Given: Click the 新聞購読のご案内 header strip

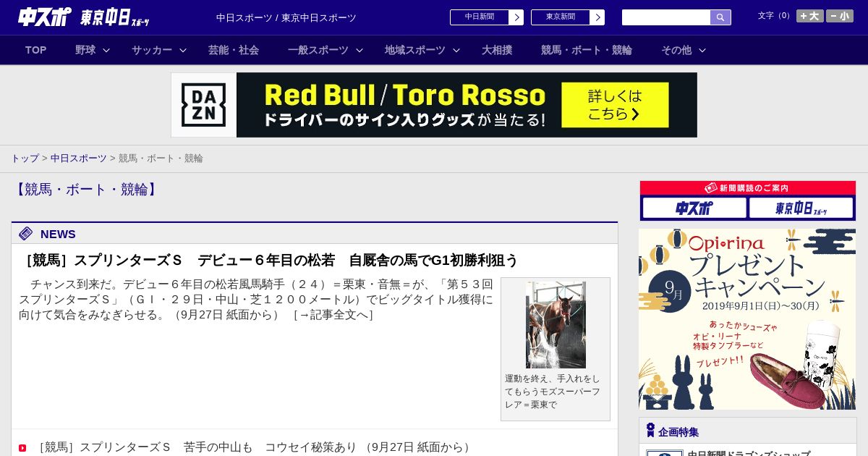Looking at the screenshot, I should [x=748, y=187].
